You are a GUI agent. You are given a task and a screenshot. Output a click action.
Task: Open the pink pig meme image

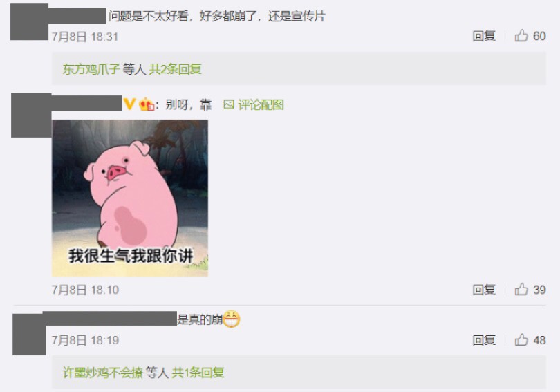(130, 198)
